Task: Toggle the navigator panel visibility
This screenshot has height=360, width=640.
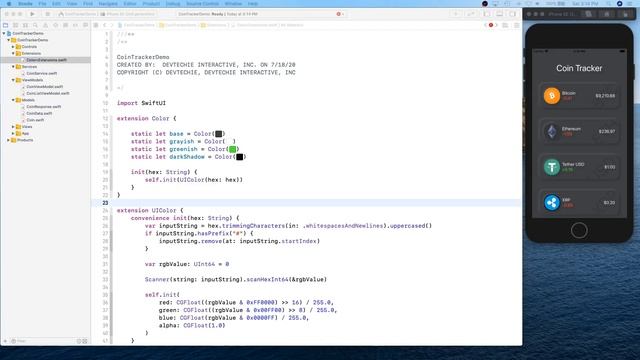Action: (487, 14)
